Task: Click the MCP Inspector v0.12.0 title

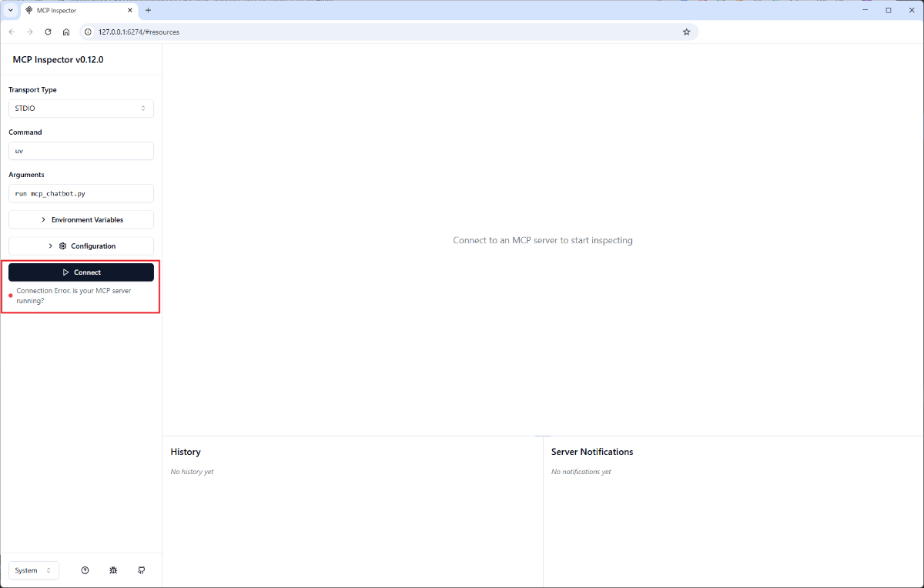Action: click(58, 59)
